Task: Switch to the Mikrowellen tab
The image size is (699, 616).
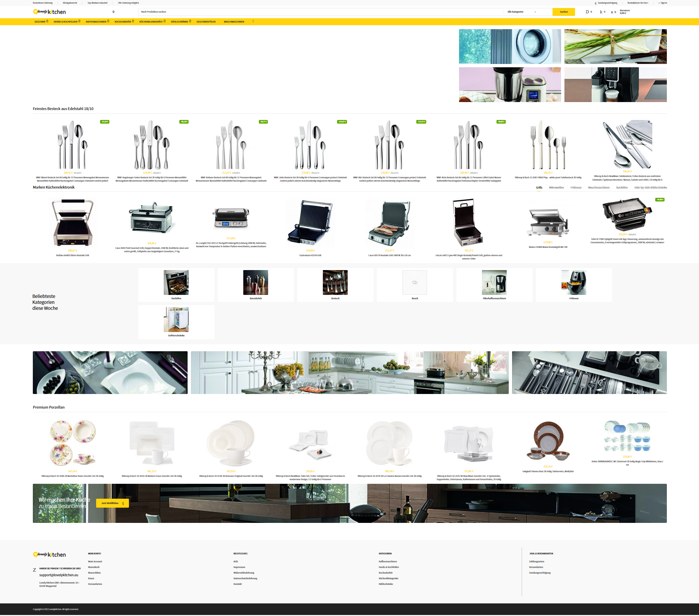Action: coord(556,188)
